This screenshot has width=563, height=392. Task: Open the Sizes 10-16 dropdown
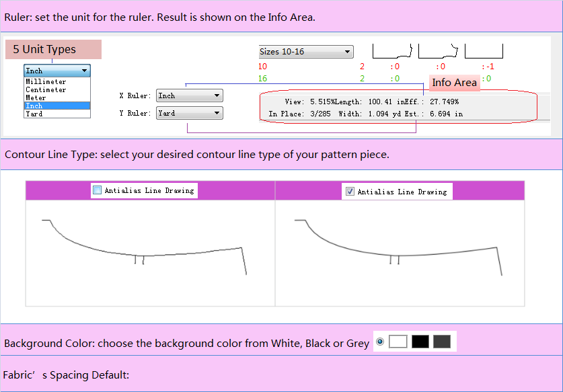[305, 52]
